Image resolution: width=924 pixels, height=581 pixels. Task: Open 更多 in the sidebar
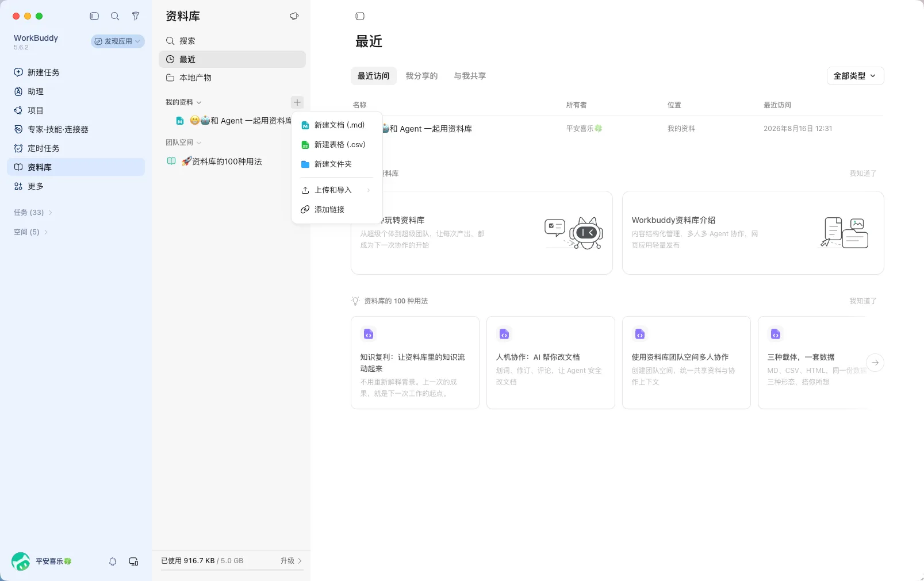pos(76,186)
